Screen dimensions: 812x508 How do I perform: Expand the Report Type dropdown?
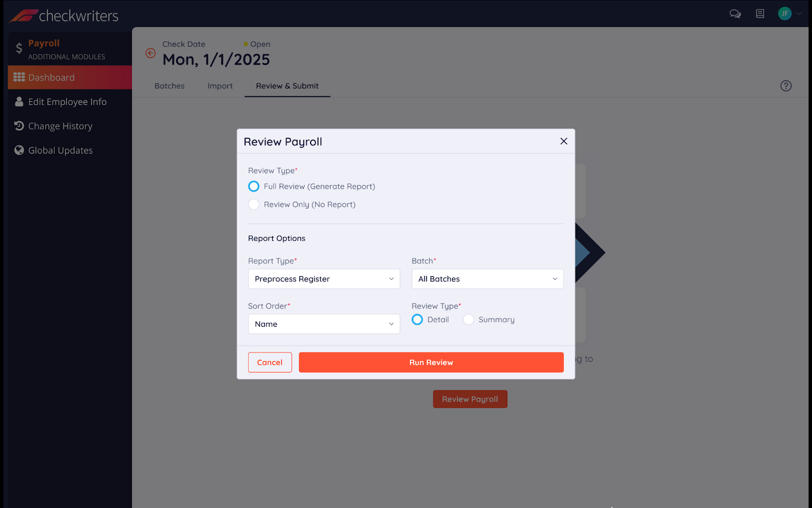click(324, 279)
